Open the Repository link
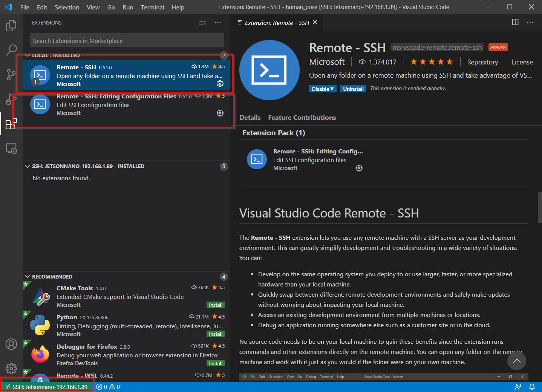The width and height of the screenshot is (542, 392). pyautogui.click(x=482, y=62)
